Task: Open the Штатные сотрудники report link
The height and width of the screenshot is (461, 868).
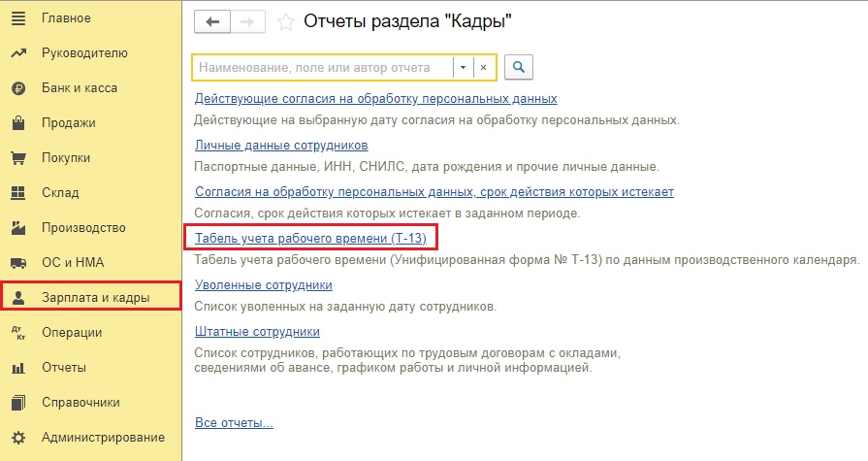Action: pos(257,331)
